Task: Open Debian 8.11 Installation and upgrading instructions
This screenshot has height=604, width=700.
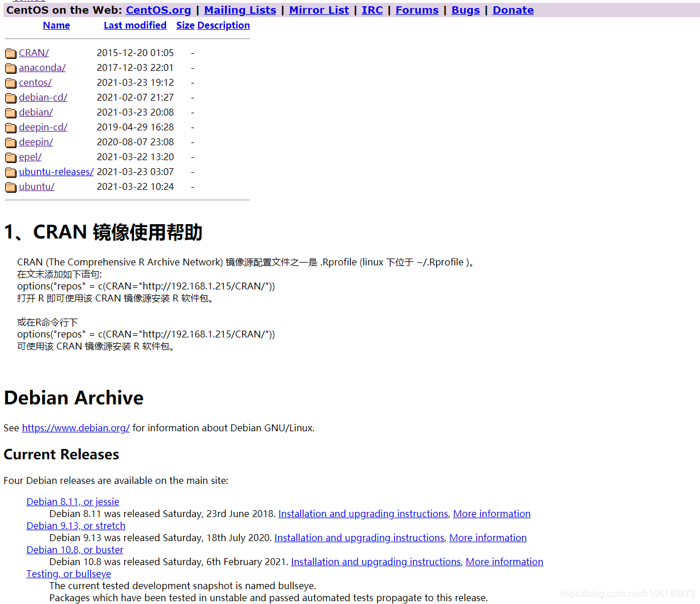Action: pos(363,514)
